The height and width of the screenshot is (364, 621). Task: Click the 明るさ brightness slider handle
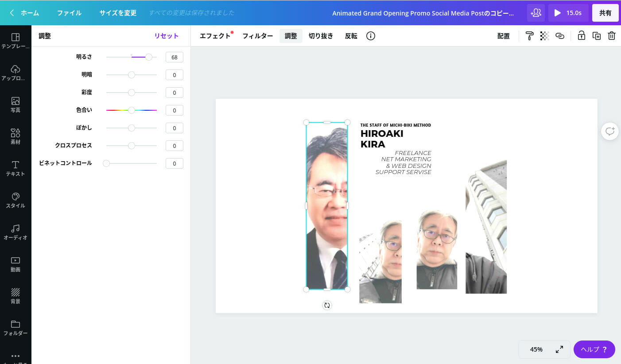(x=149, y=57)
